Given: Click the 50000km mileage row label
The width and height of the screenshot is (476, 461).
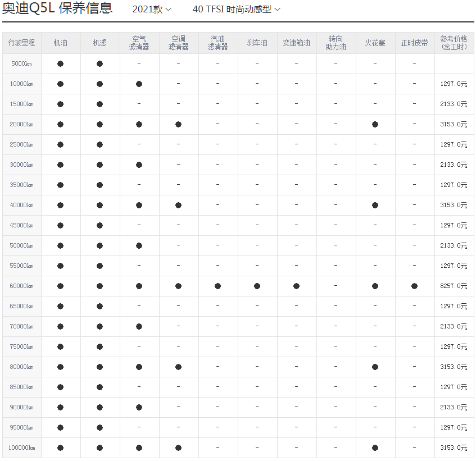Looking at the screenshot, I should coord(21,246).
